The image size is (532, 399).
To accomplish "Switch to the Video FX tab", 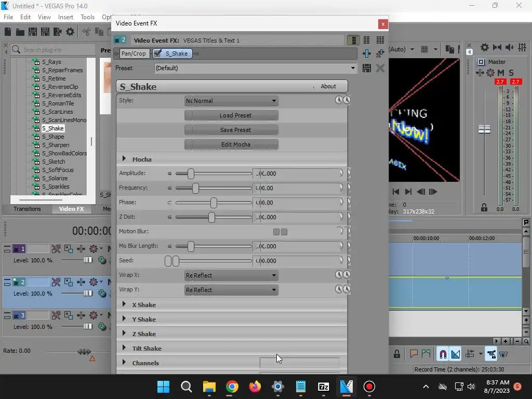I will (x=71, y=209).
